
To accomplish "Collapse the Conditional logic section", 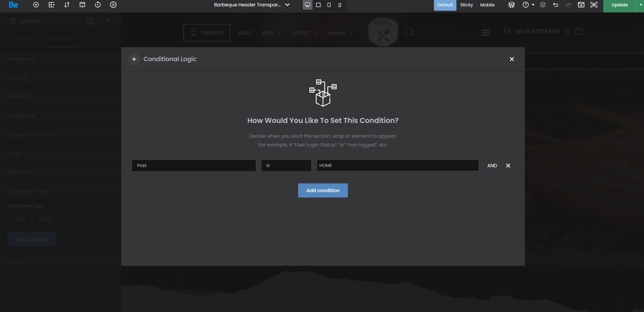I will coord(61,191).
